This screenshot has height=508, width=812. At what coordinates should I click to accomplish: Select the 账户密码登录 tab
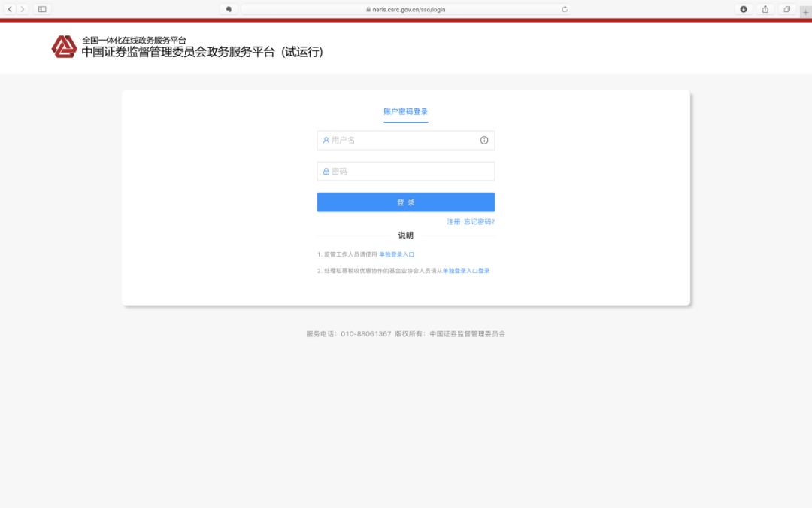pyautogui.click(x=405, y=112)
